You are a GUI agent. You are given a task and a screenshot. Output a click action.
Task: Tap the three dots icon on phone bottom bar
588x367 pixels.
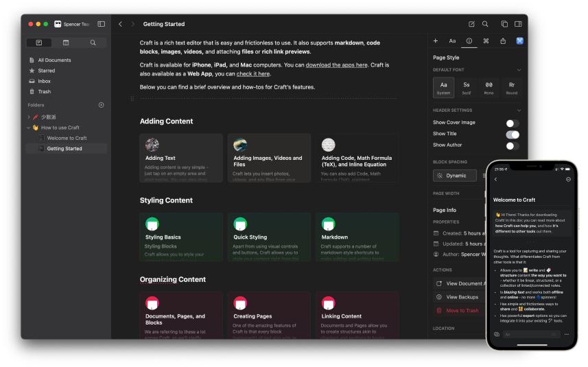pos(567,334)
